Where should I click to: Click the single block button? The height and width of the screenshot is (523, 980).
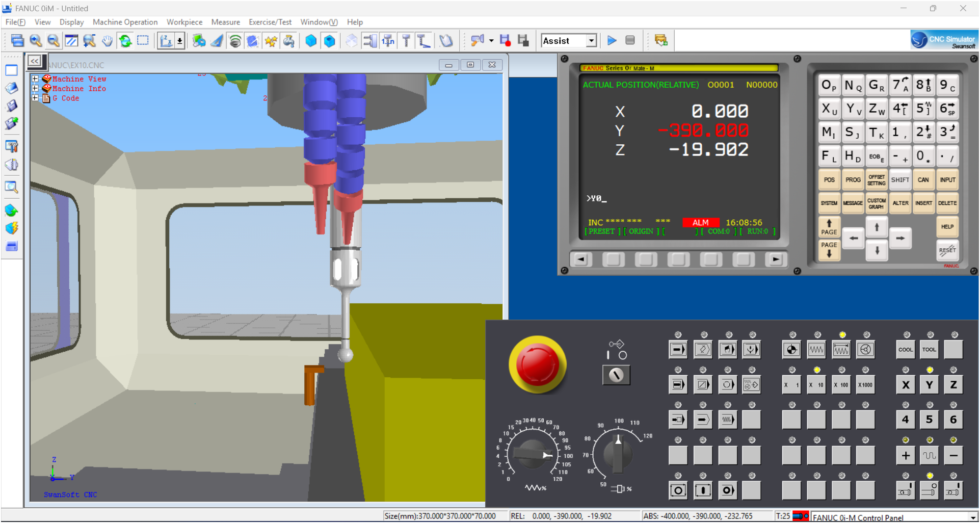[x=678, y=385]
